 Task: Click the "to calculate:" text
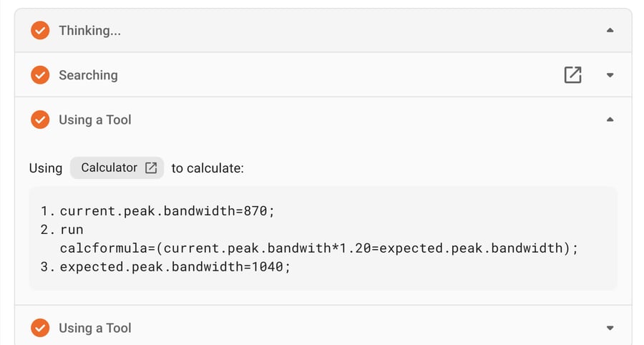[x=208, y=168]
